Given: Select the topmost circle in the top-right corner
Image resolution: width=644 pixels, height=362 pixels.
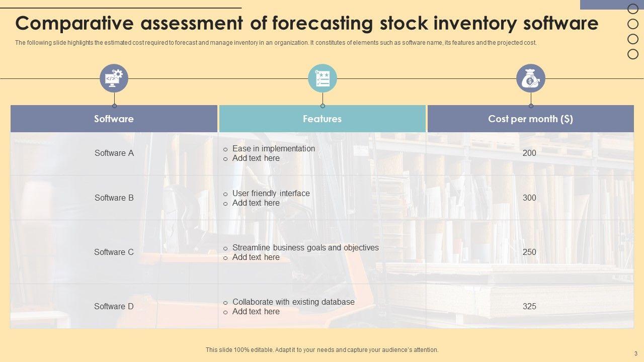Looking at the screenshot, I should [x=633, y=9].
